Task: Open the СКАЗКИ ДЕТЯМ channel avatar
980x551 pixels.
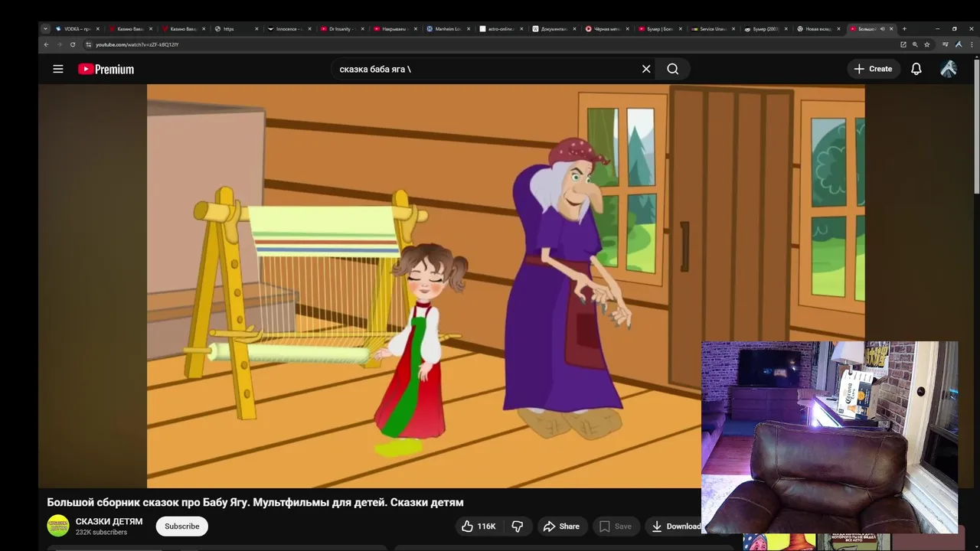Action: (58, 526)
